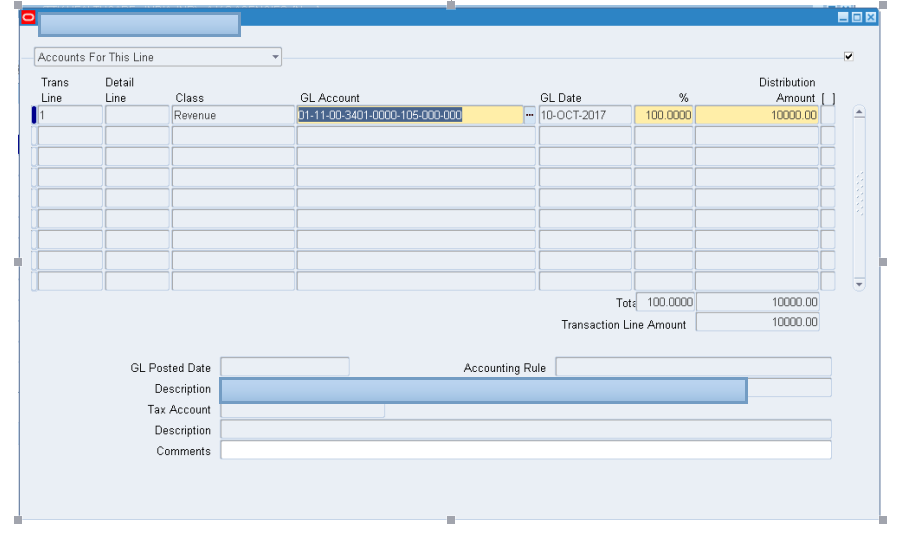The height and width of the screenshot is (534, 902).
Task: Toggle the checkbox at top right
Action: 849,56
